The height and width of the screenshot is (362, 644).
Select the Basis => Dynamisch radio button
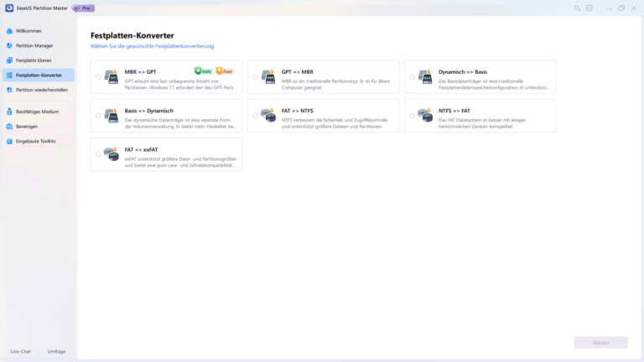click(x=98, y=116)
